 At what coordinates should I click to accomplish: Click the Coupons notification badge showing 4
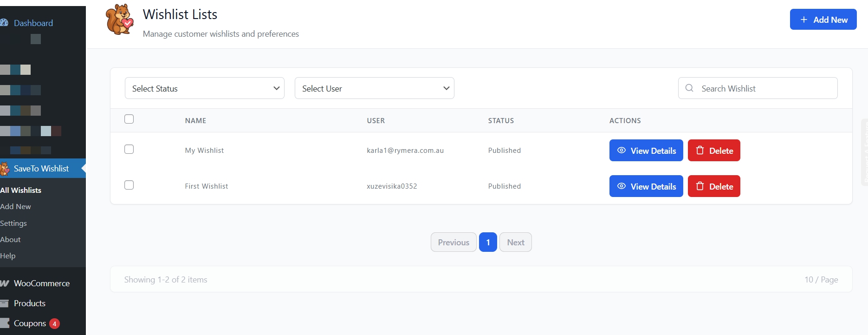pos(54,324)
